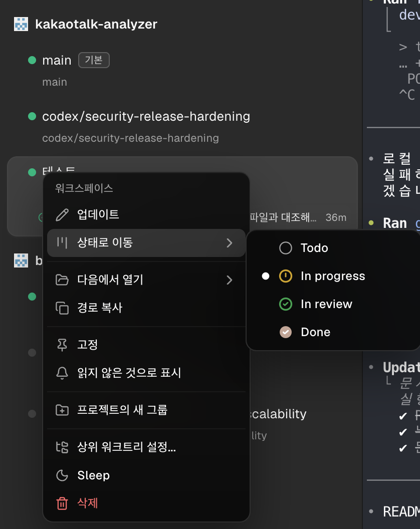This screenshot has height=529, width=420.
Task: Click the gray codex/security-release-hardening branch subtitle
Action: click(130, 138)
